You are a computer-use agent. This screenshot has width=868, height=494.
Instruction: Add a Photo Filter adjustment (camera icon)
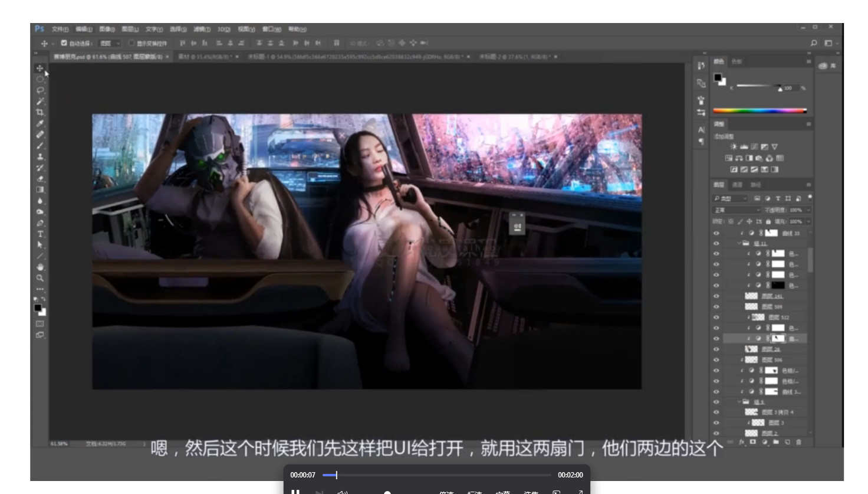coord(759,158)
